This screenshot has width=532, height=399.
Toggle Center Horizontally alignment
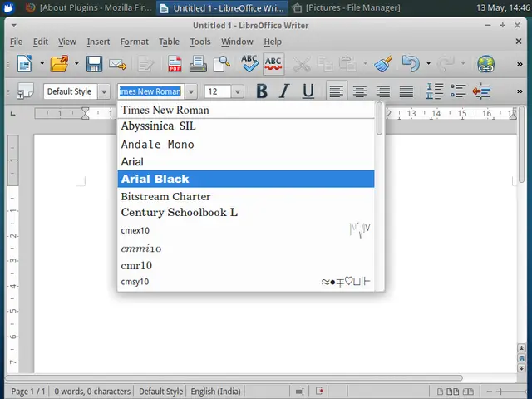(359, 91)
